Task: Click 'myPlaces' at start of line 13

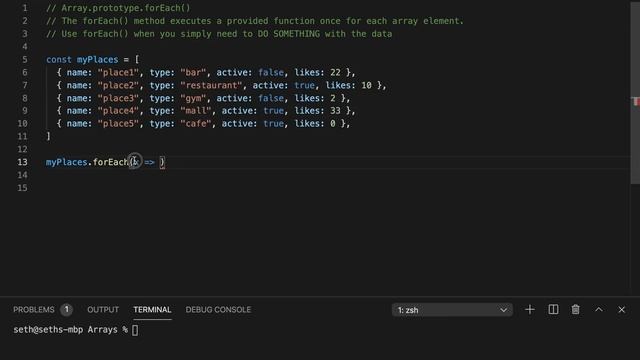Action: [67, 162]
